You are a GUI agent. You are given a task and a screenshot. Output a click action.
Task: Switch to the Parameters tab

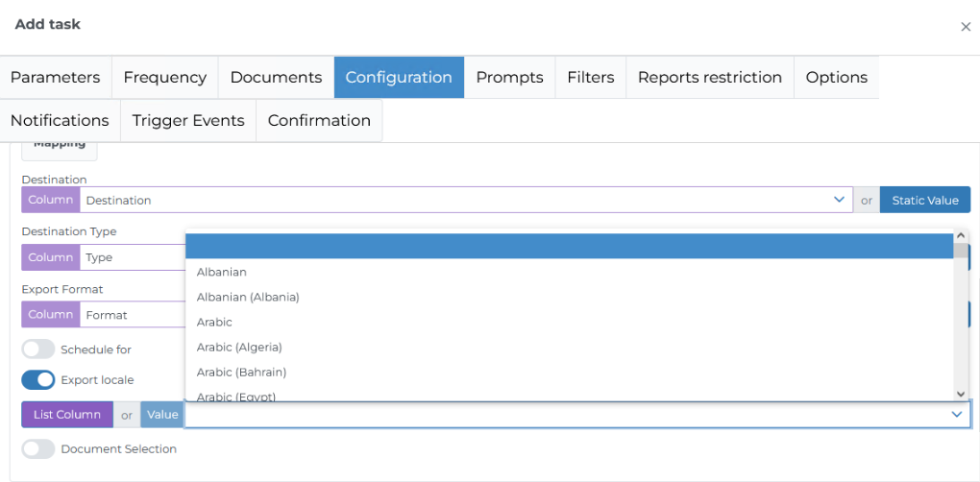(56, 78)
